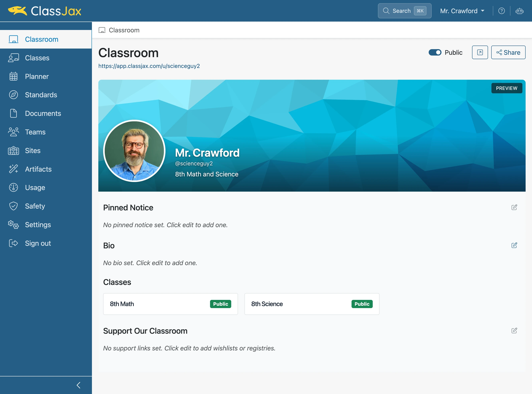
Task: Click the Safety shield icon
Action: point(13,206)
